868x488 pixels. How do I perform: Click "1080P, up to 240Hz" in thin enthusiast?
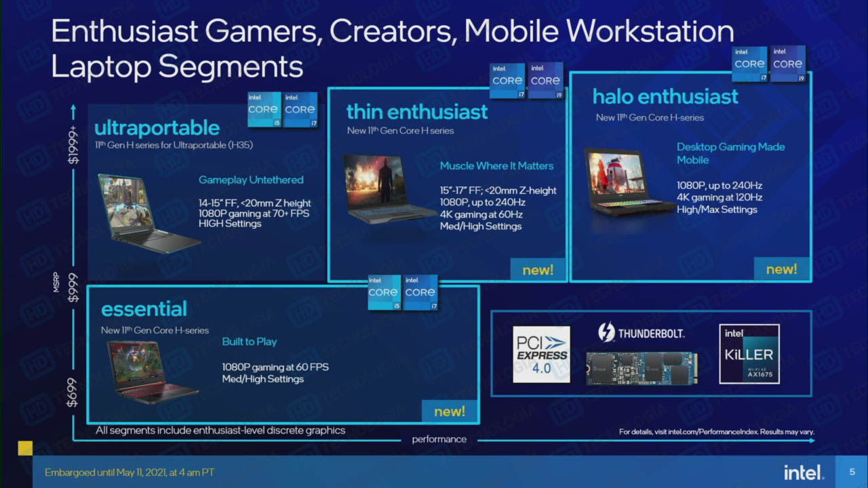tap(483, 202)
